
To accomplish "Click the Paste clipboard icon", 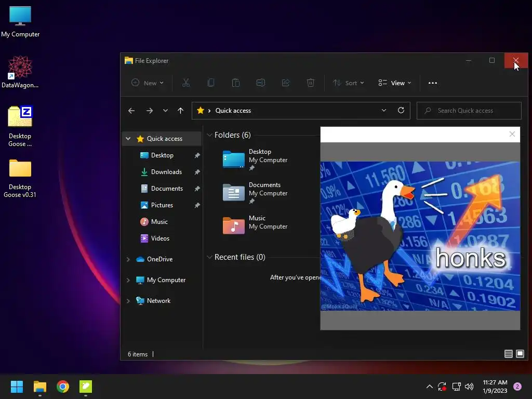I will (236, 83).
